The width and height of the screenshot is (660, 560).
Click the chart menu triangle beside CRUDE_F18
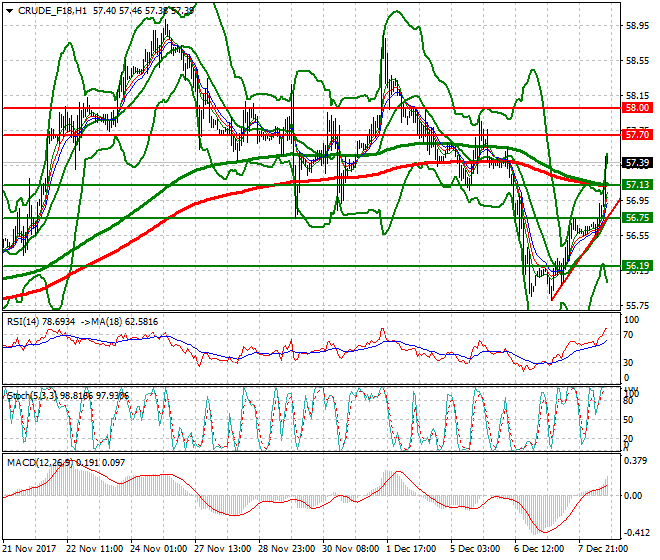pos(10,11)
